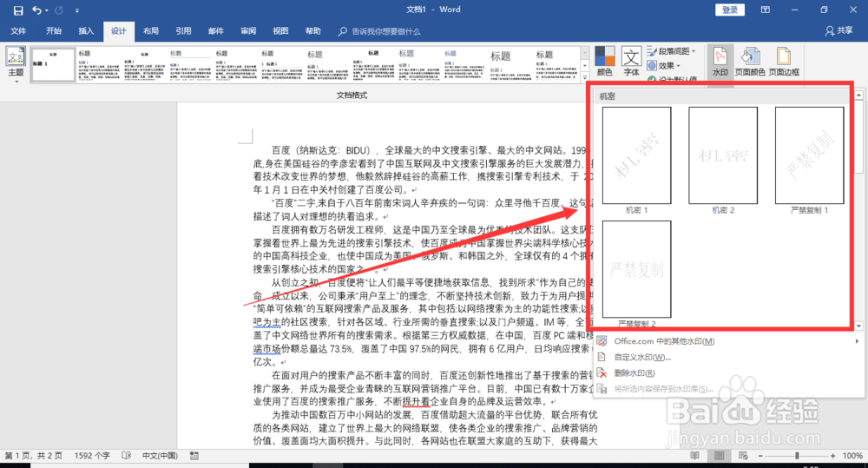Switch to Print Layout view icon

pyautogui.click(x=719, y=456)
